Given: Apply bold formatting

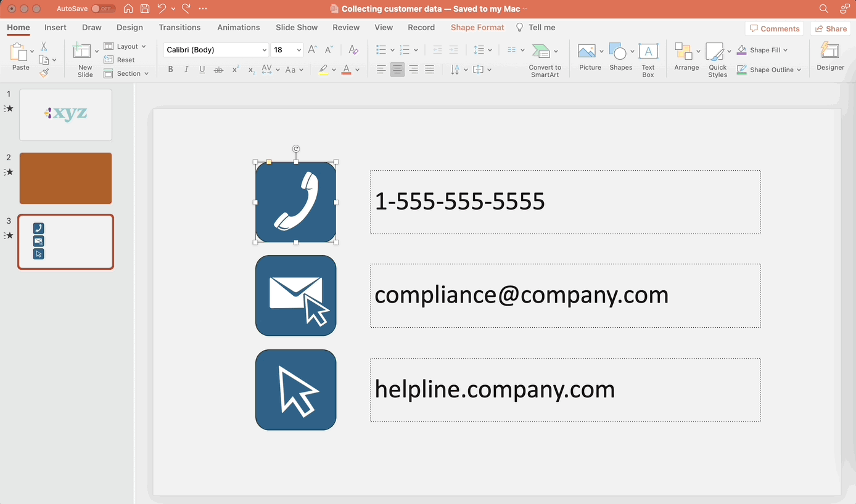Looking at the screenshot, I should 170,70.
